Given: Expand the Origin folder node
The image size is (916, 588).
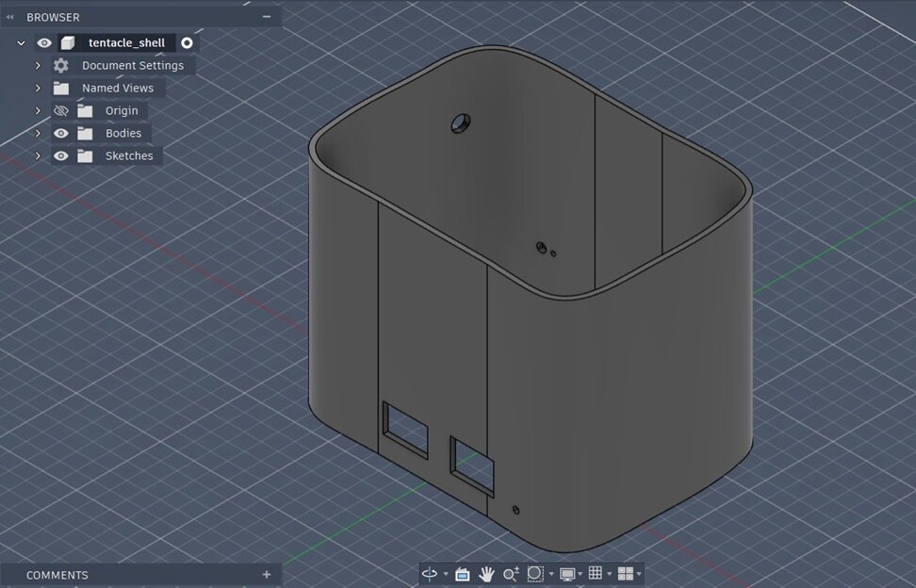Looking at the screenshot, I should coord(38,111).
